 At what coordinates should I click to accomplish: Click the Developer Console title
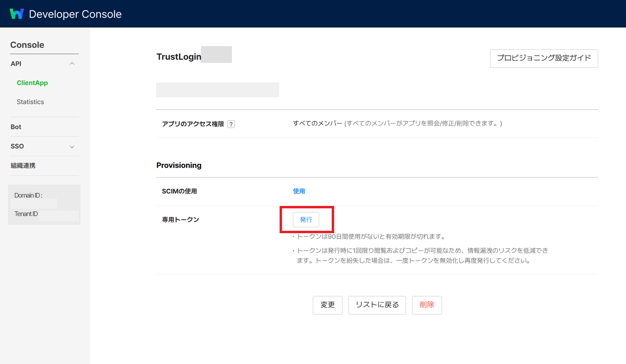tap(75, 14)
